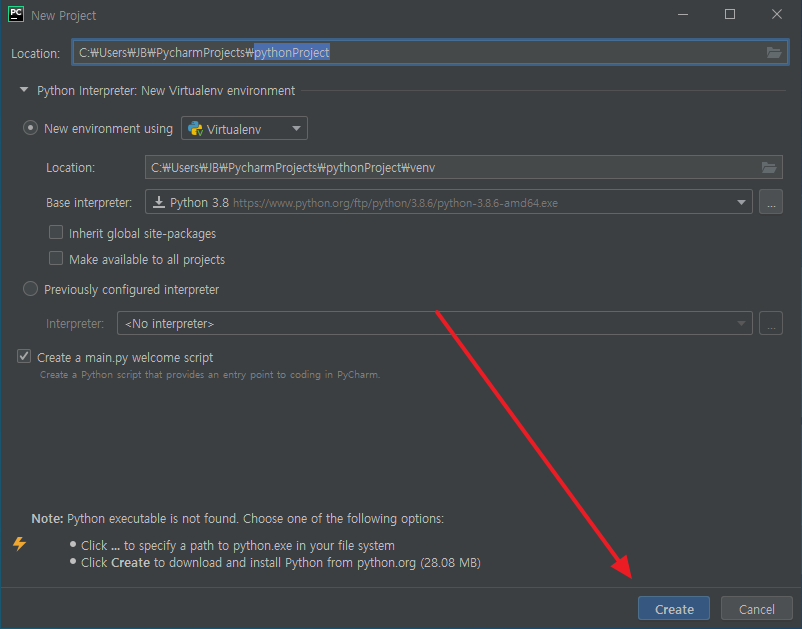The image size is (802, 629).
Task: Click the 'download and install Python from python.org' bullet
Action: (x=281, y=563)
